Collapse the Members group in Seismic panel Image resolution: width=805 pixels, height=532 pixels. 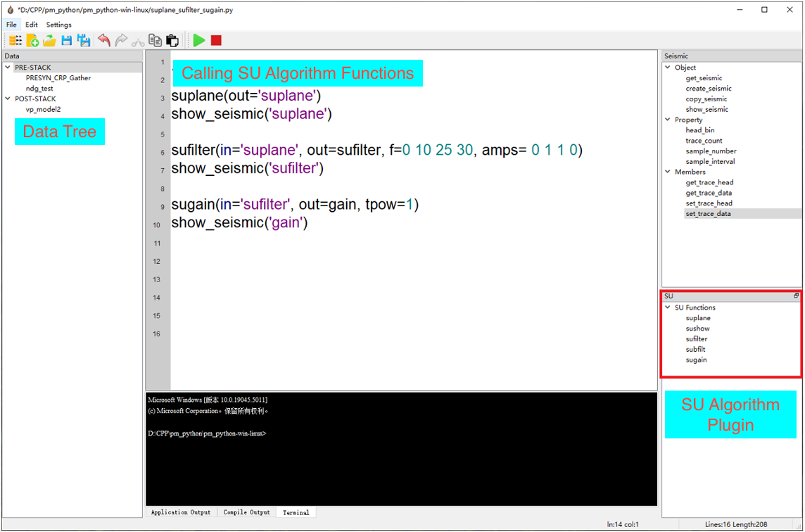[667, 172]
